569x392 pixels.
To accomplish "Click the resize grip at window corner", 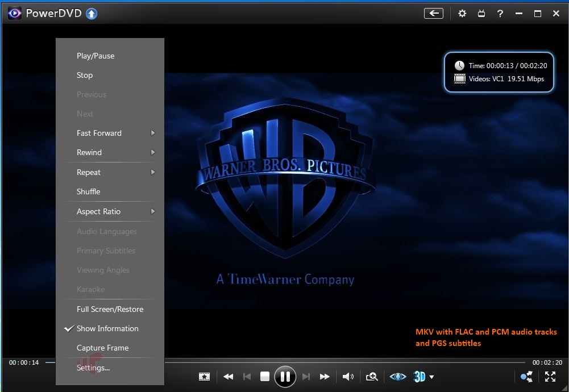I will tap(565, 389).
